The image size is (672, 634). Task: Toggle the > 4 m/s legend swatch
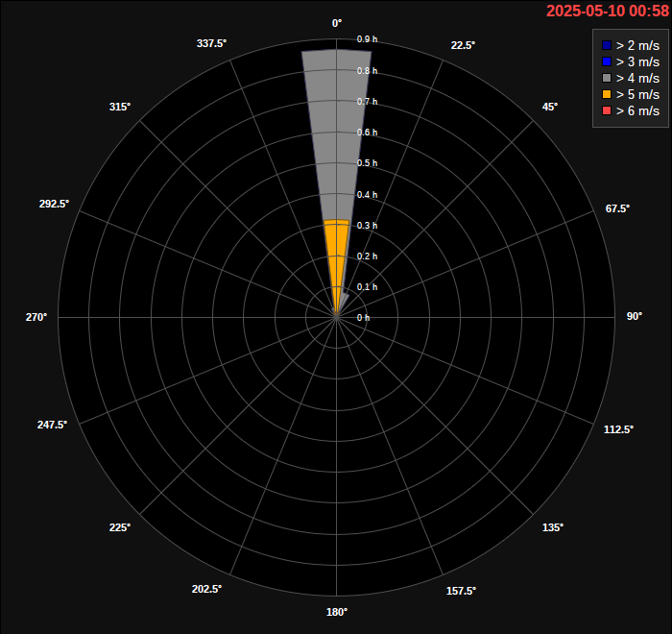coord(607,78)
